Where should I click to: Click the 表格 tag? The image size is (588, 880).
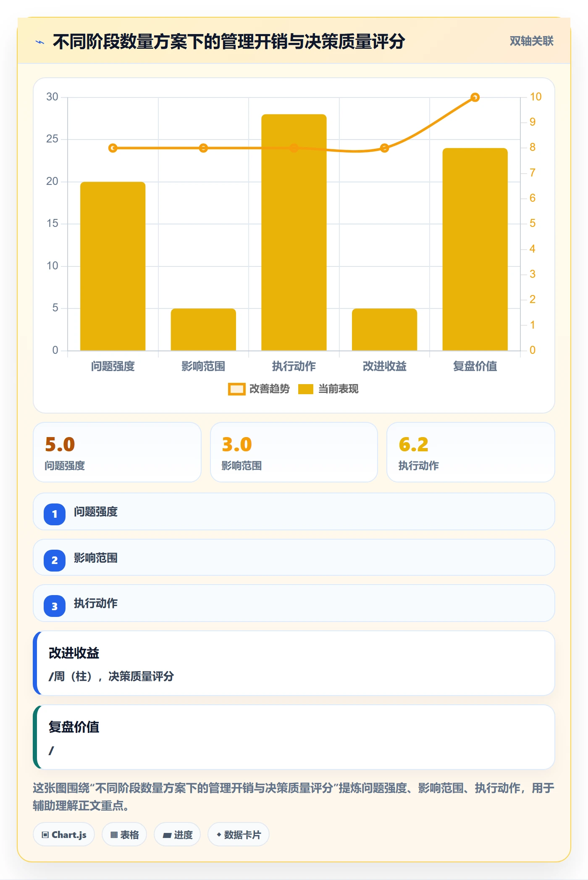point(124,835)
